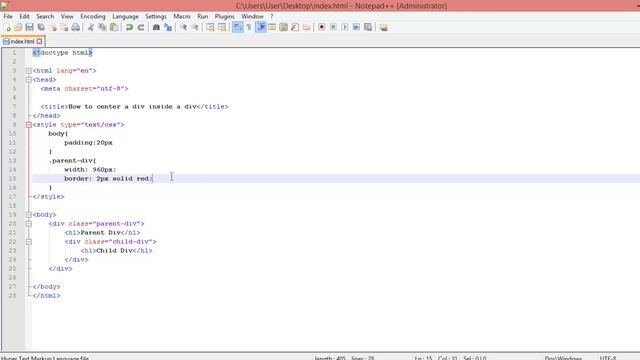Click the 'Parent Div' heading code line

pos(102,233)
